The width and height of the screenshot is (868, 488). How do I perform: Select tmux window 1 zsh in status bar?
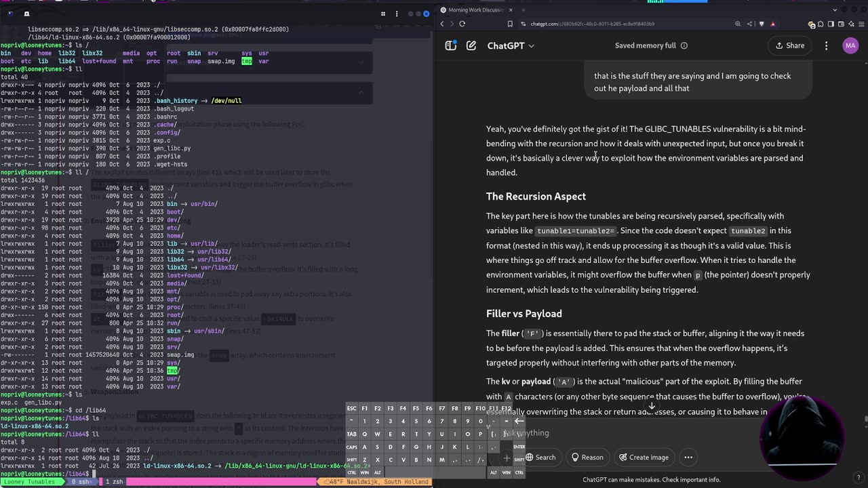114,482
